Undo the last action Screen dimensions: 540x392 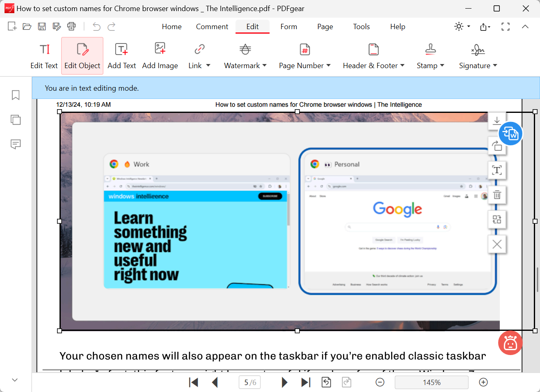(96, 27)
